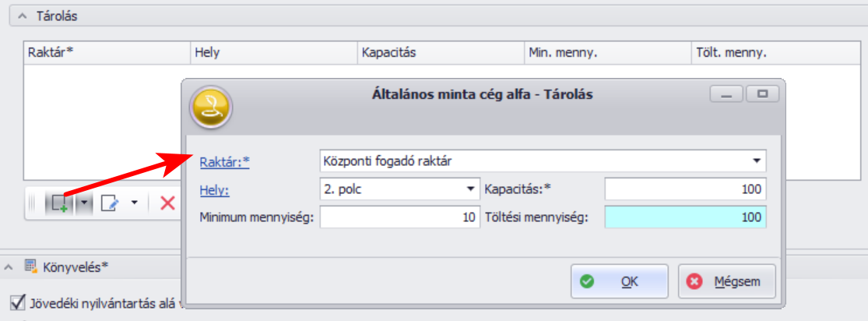
Task: Open dropdown arrow next to add icon
Action: (x=83, y=203)
